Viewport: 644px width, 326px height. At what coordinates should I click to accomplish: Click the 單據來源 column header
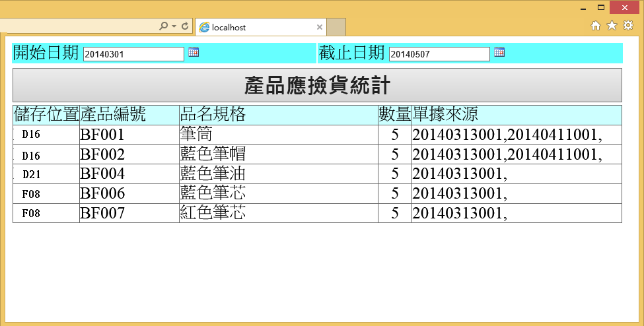point(446,115)
